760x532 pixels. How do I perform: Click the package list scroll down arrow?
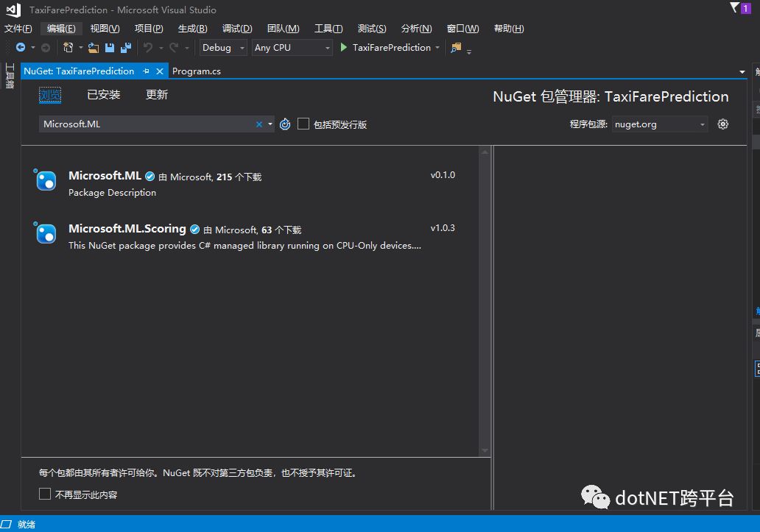tap(485, 450)
